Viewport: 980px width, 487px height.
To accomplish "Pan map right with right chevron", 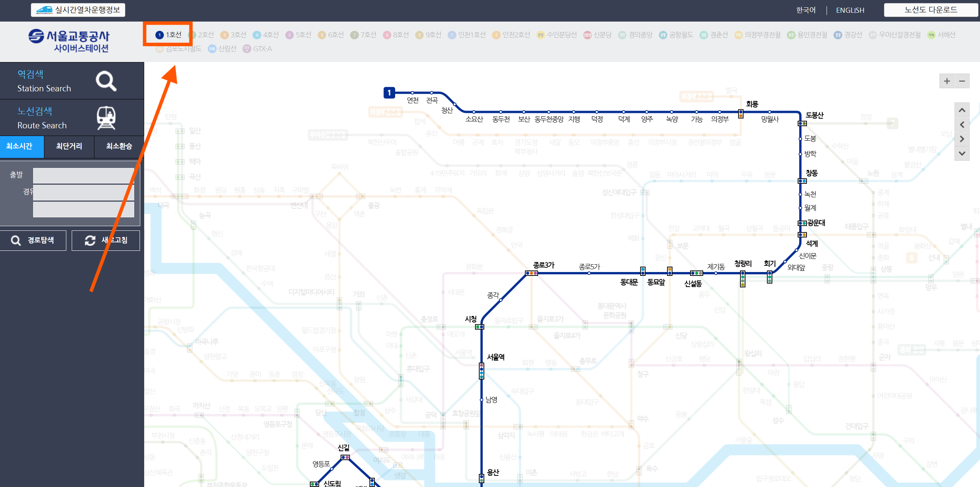I will point(962,139).
